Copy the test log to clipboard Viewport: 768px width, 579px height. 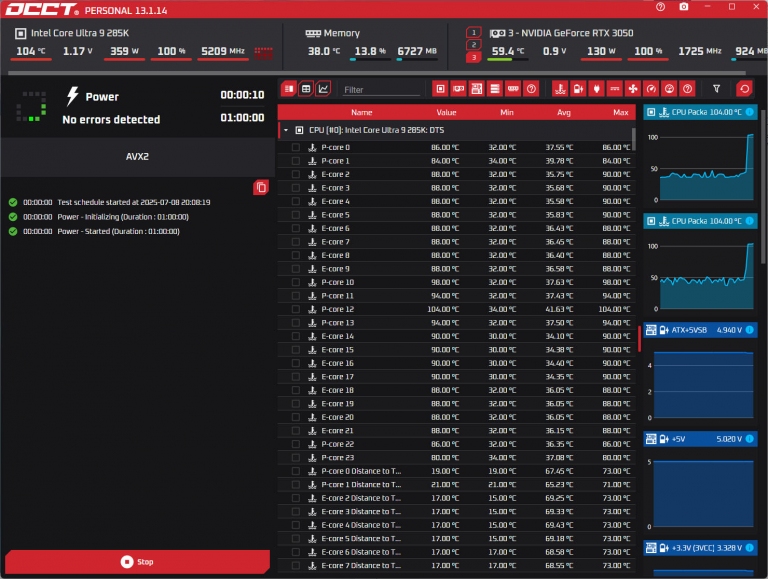[261, 187]
